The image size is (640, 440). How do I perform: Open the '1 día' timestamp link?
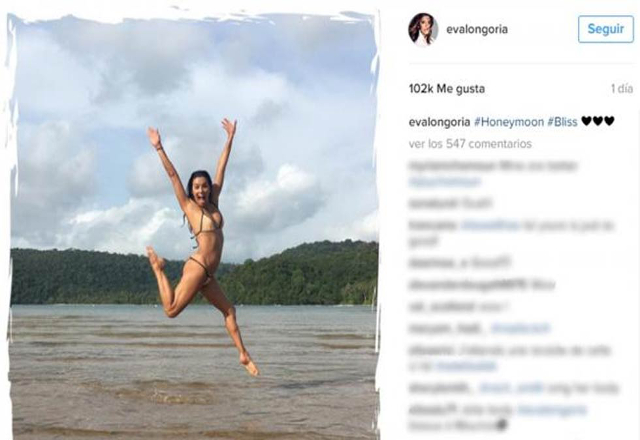pos(622,89)
